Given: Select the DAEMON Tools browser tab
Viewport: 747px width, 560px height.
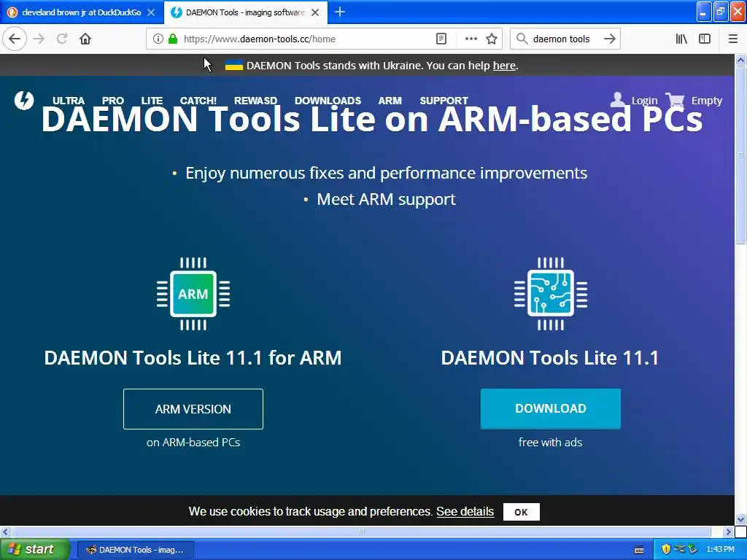Looking at the screenshot, I should (246, 13).
